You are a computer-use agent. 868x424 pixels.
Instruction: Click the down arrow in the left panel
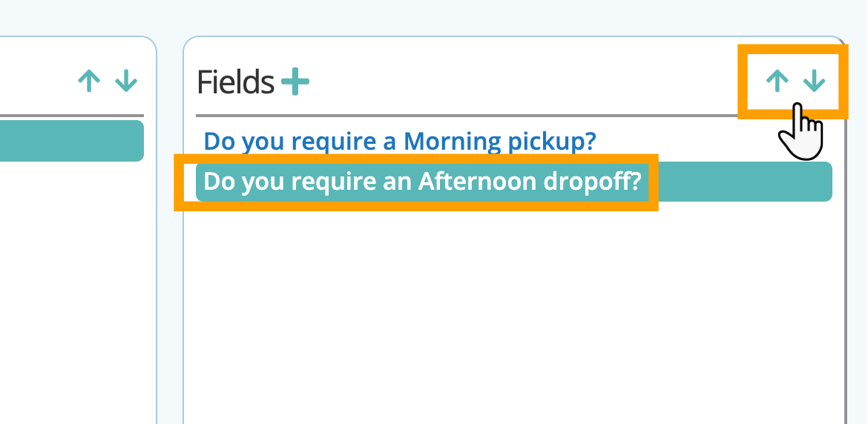[x=126, y=81]
